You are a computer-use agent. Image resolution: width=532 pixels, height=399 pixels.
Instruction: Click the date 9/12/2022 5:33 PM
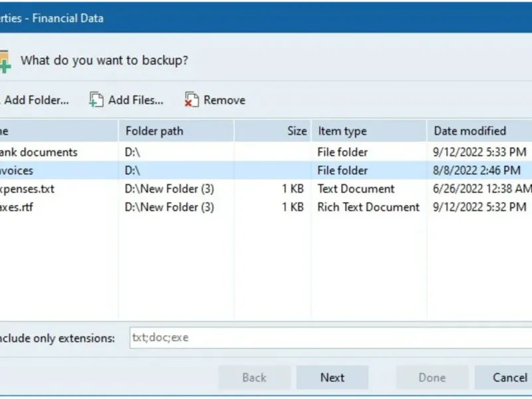pyautogui.click(x=479, y=152)
